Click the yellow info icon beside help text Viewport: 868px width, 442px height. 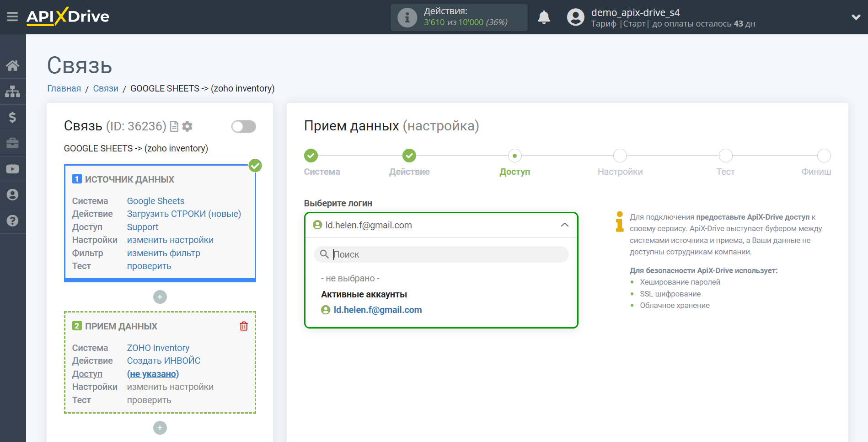(620, 222)
